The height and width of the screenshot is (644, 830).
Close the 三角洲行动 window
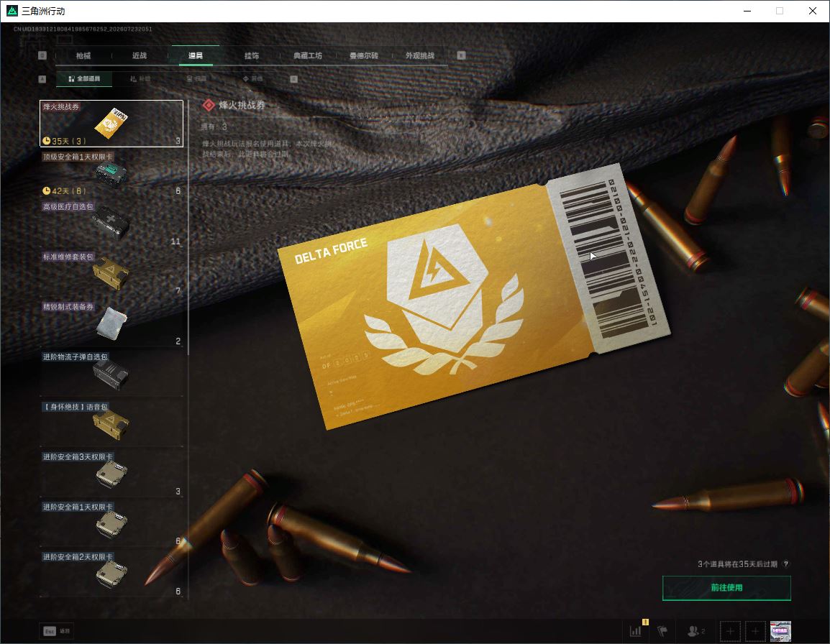point(813,11)
